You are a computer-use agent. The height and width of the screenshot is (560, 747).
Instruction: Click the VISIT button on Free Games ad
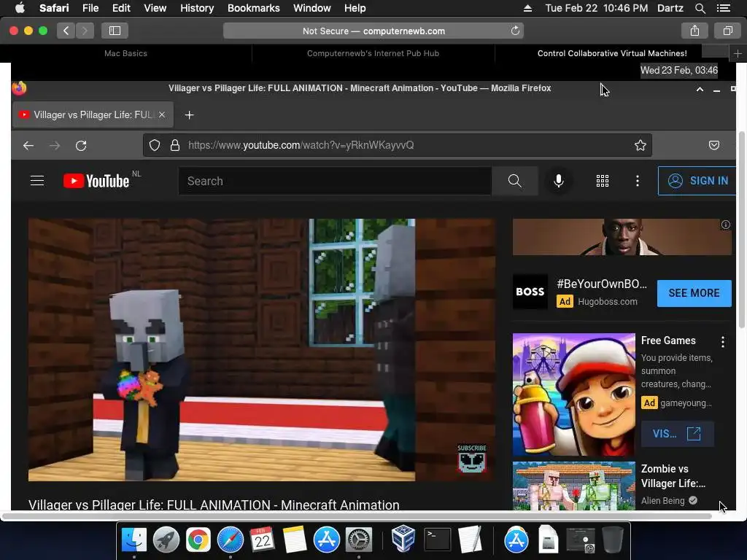point(677,434)
